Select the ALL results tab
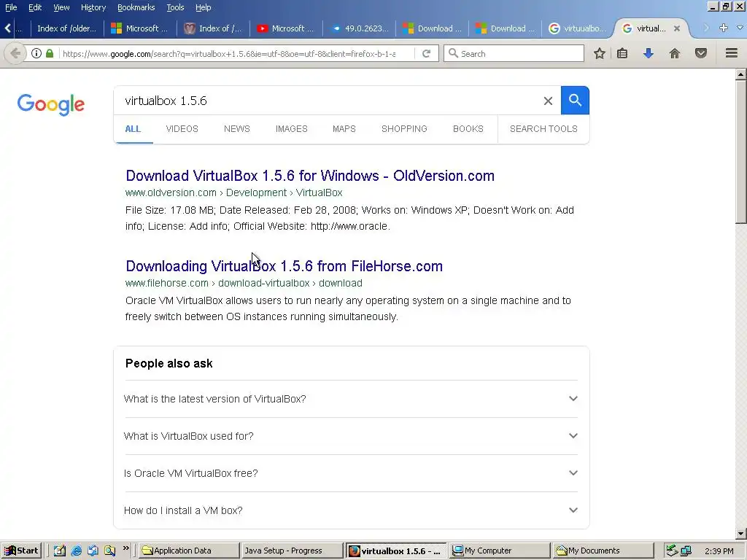This screenshot has height=560, width=747. 133,129
